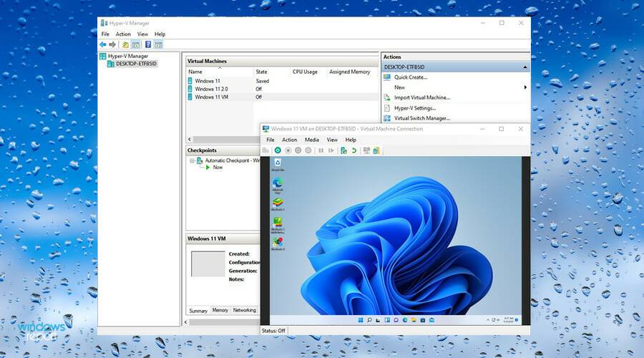
Task: Click the Back arrow in Hyper-V Manager toolbar
Action: [103, 44]
